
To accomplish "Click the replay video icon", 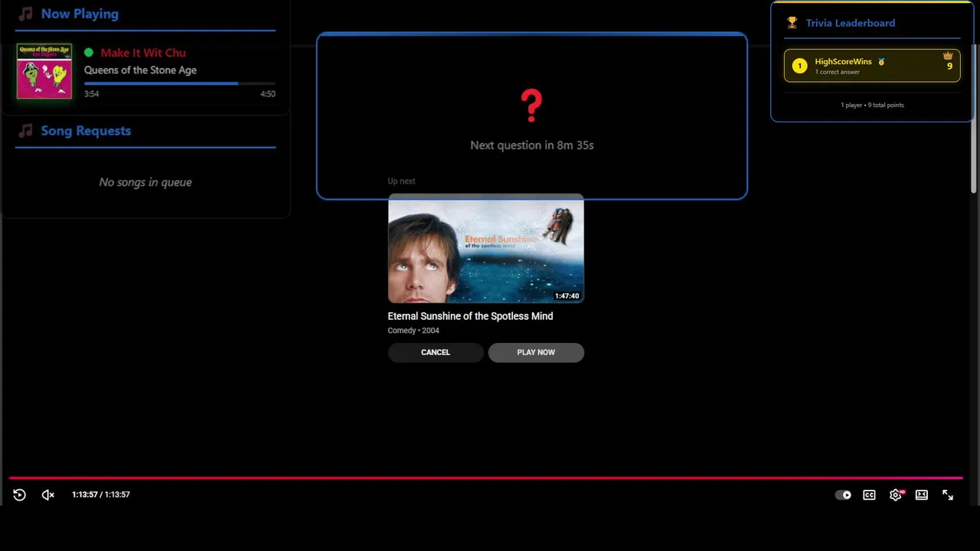I will 20,495.
